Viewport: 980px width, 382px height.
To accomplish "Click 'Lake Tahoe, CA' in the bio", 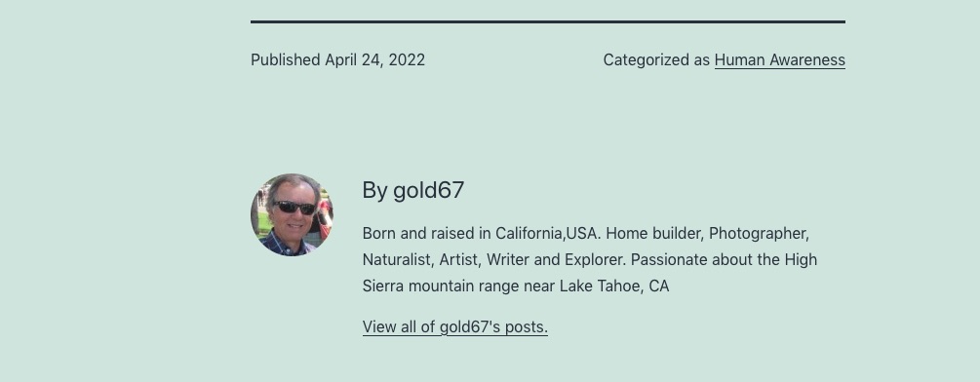I will point(614,286).
